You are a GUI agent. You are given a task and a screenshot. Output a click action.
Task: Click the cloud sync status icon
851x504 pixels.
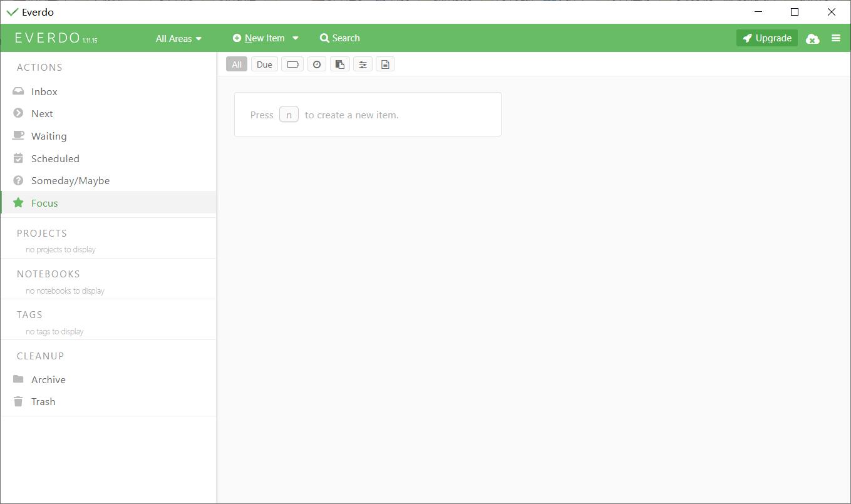(813, 39)
